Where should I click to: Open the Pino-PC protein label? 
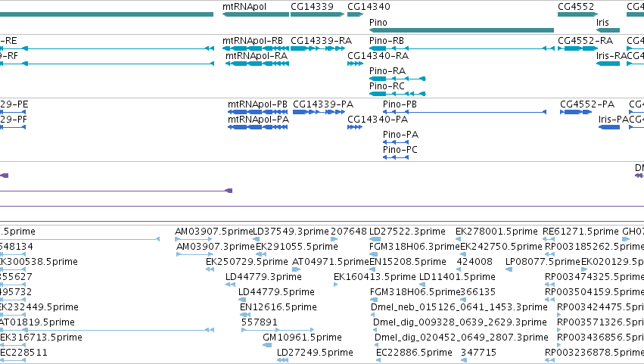pos(400,150)
